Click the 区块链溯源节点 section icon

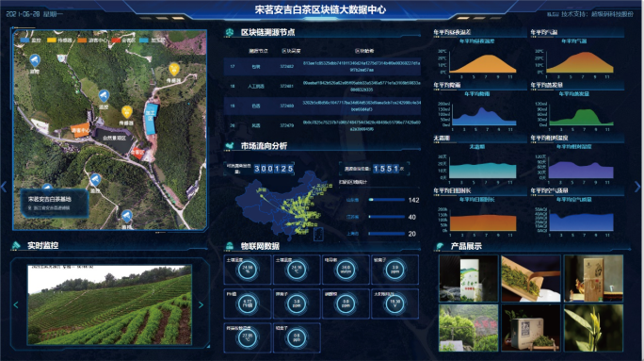[230, 32]
